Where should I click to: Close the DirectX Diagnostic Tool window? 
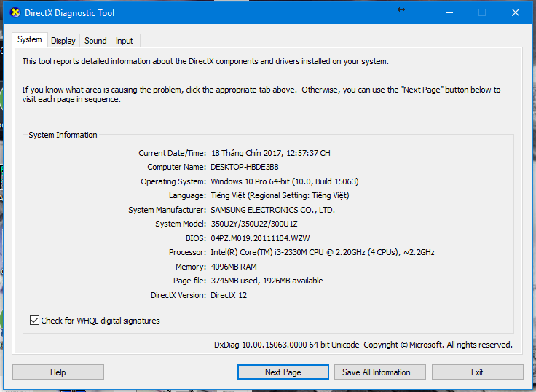click(x=516, y=13)
